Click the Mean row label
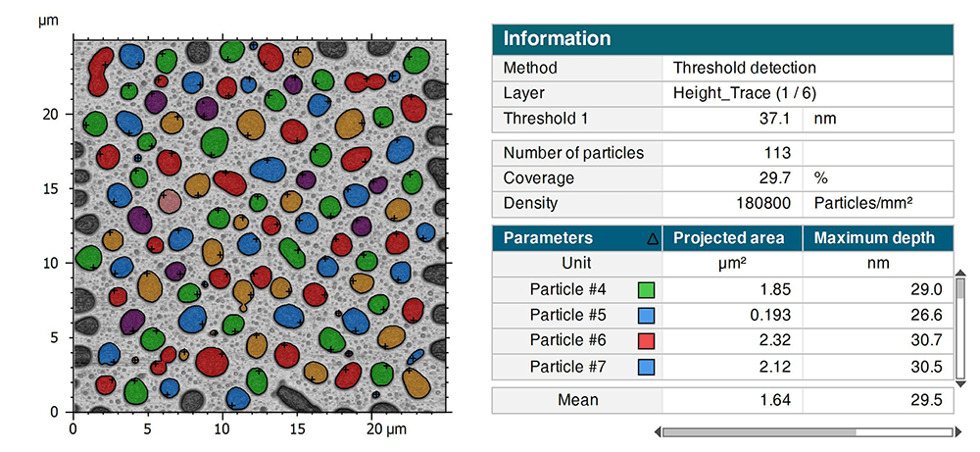The image size is (980, 452). [577, 400]
